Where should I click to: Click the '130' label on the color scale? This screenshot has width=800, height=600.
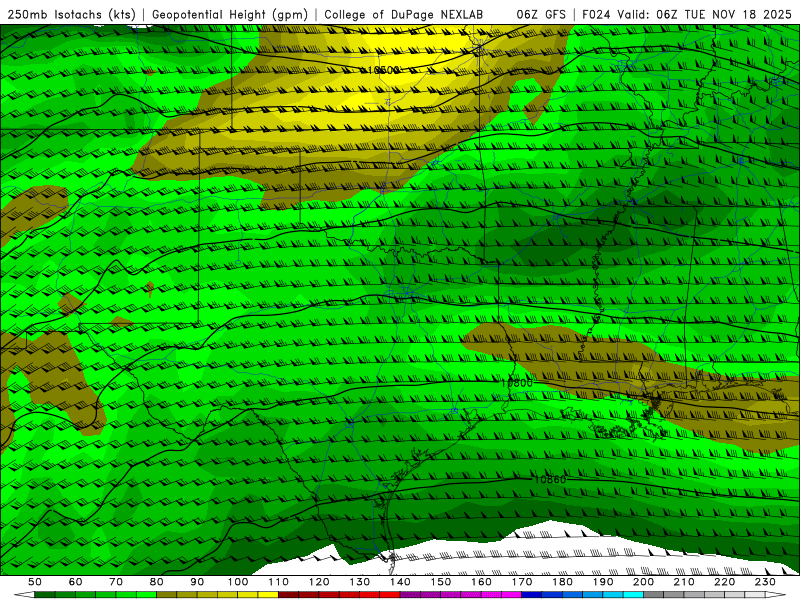click(x=360, y=582)
